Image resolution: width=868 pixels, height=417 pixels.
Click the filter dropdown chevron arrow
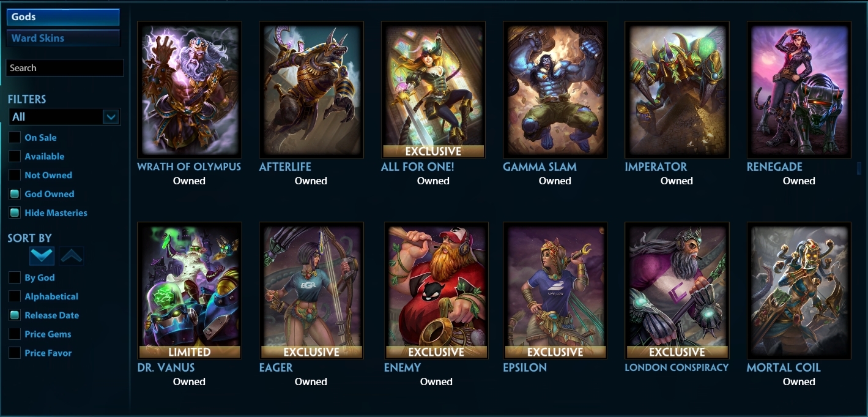tap(111, 116)
